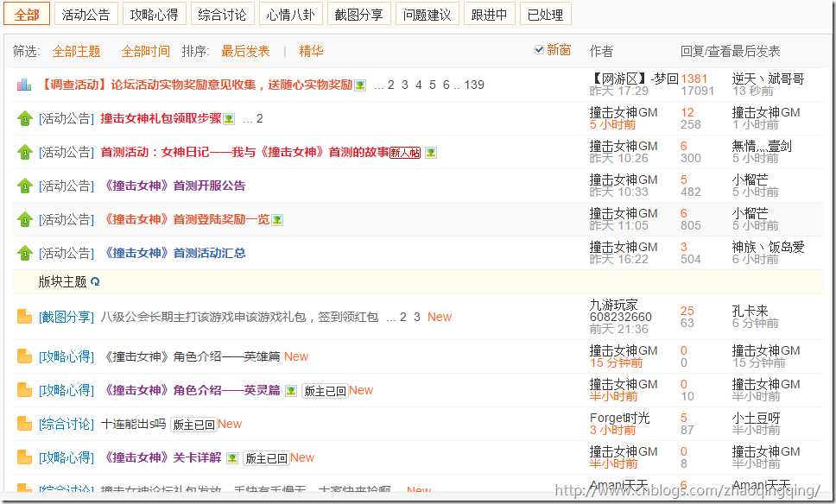The width and height of the screenshot is (836, 504).
Task: Click the refresh icon next to 版块主题
Action: (x=95, y=281)
